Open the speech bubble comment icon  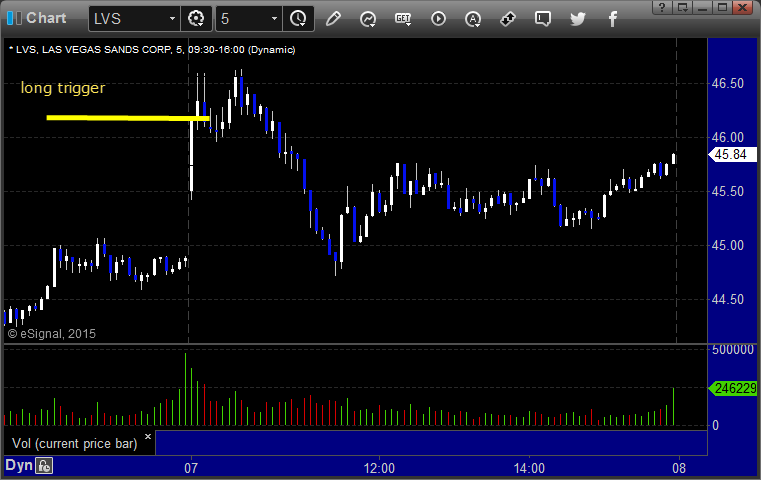point(543,19)
